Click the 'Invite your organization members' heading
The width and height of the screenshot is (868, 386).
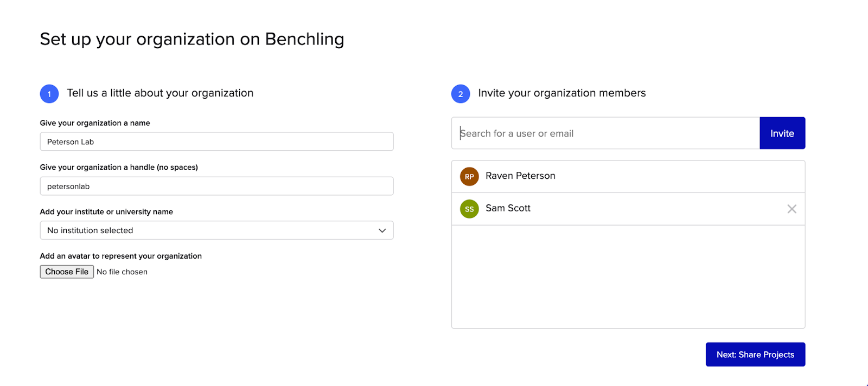(x=561, y=93)
